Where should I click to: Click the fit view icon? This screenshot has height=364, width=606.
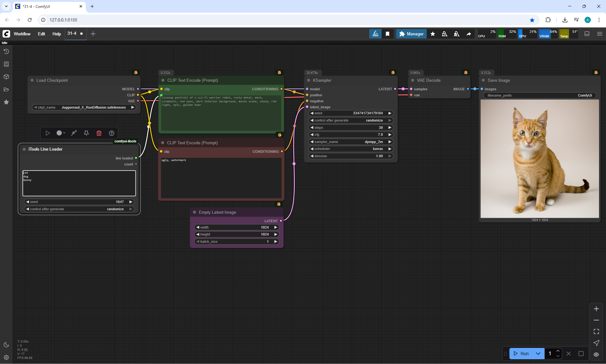[596, 331]
